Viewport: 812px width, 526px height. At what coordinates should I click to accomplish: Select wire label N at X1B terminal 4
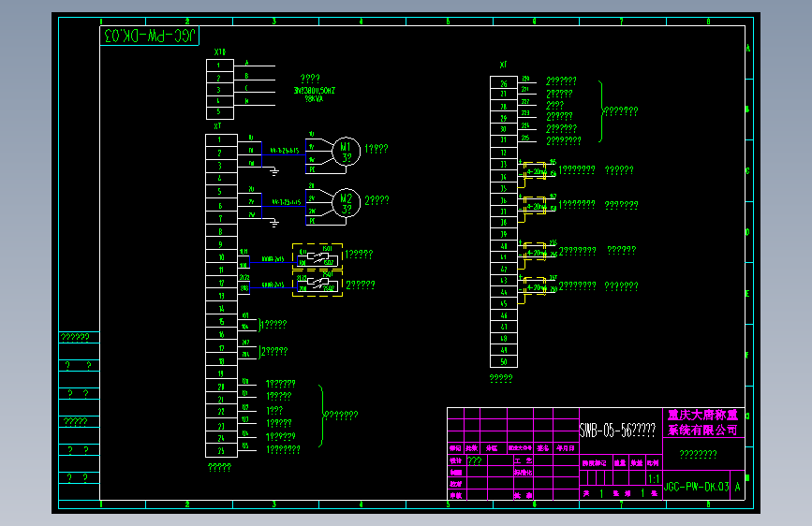(246, 101)
